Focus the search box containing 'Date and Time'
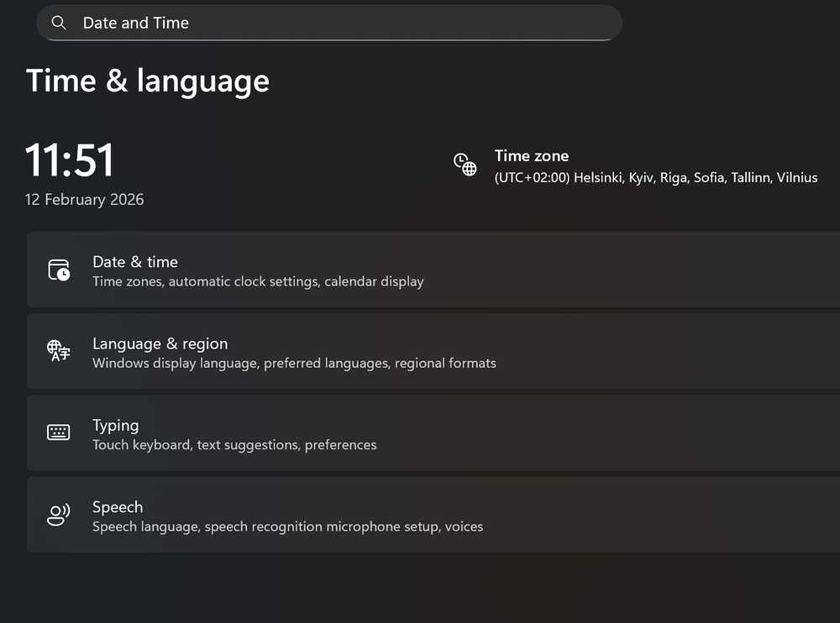The width and height of the screenshot is (840, 623). point(336,23)
